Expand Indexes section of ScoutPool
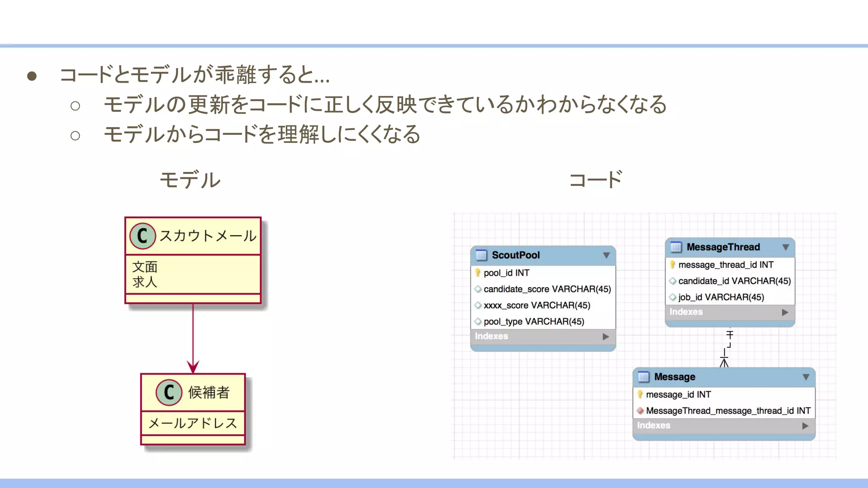The height and width of the screenshot is (488, 868). pos(606,336)
